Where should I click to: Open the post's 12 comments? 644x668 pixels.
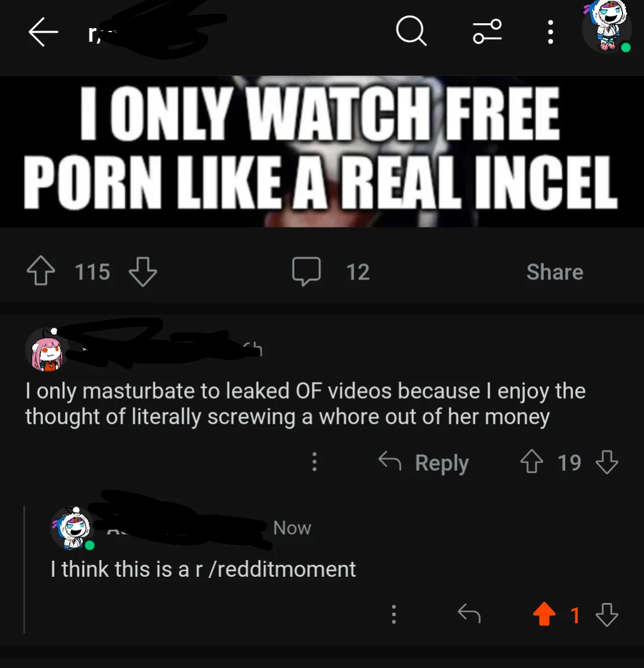click(x=331, y=271)
